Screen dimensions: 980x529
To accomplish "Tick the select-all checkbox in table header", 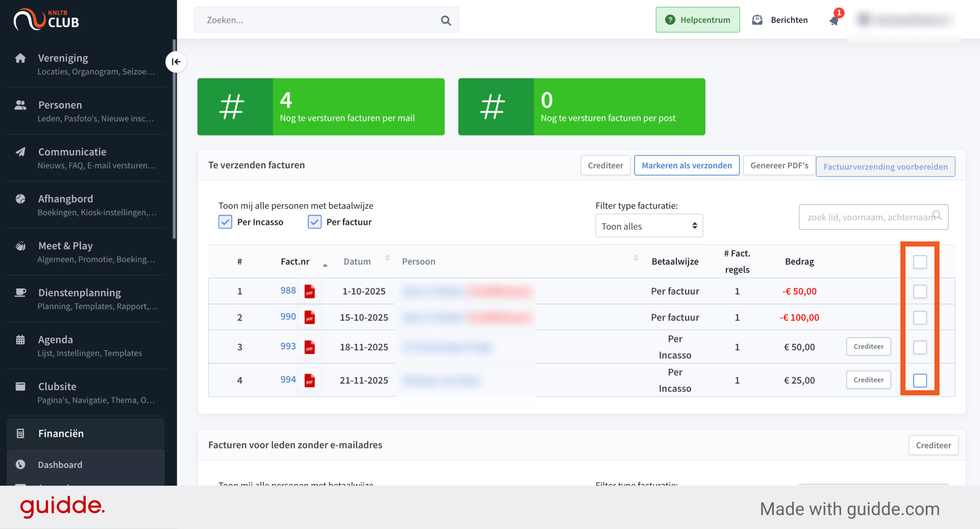I will pos(920,262).
